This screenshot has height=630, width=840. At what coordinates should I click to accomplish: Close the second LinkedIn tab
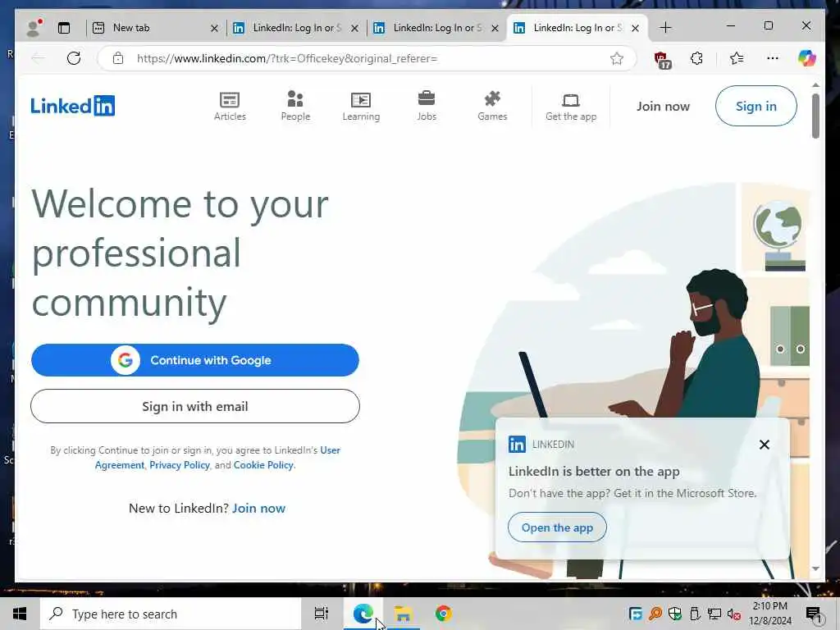coord(495,29)
